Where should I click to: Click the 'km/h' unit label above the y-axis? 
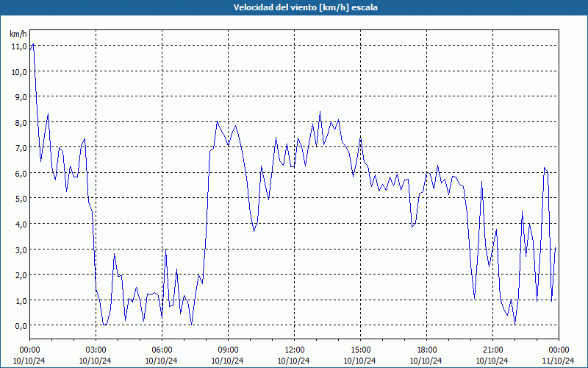click(18, 34)
